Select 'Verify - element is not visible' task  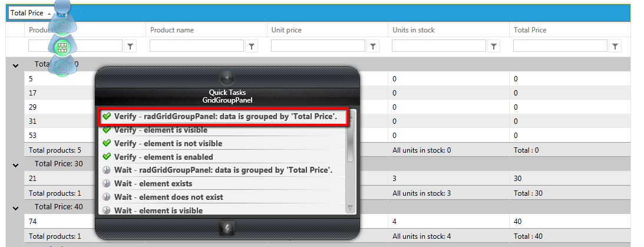(x=168, y=143)
